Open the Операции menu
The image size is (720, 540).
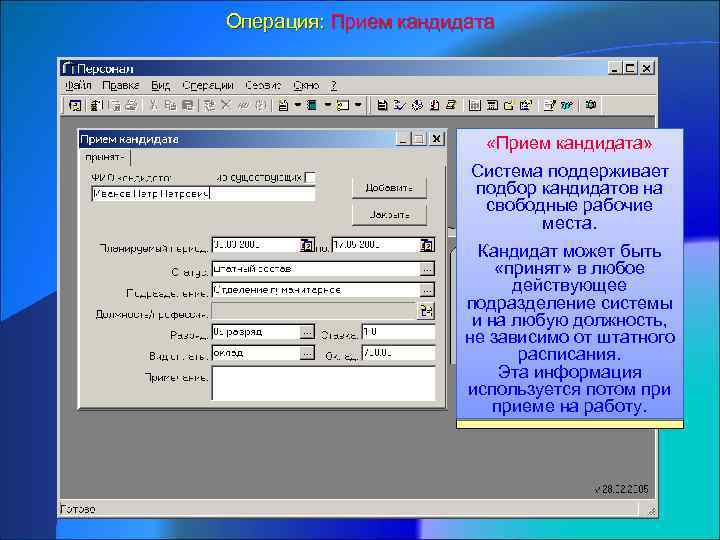(208, 85)
